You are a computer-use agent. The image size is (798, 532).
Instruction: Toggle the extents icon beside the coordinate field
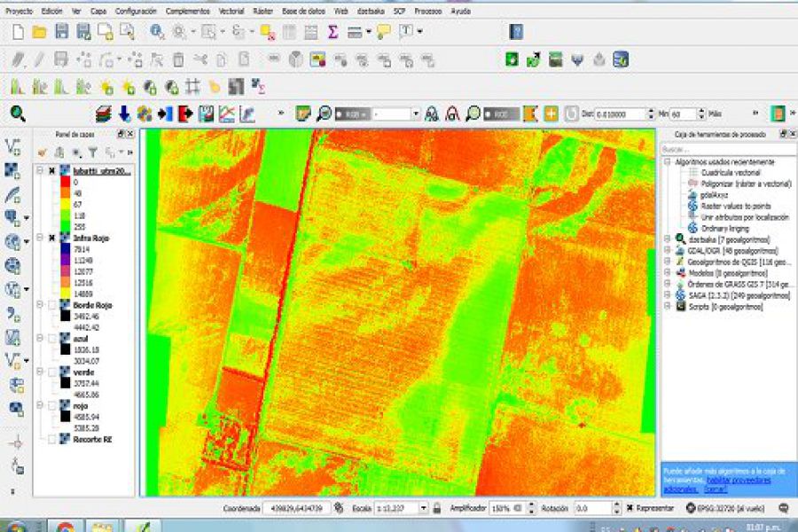click(x=339, y=508)
